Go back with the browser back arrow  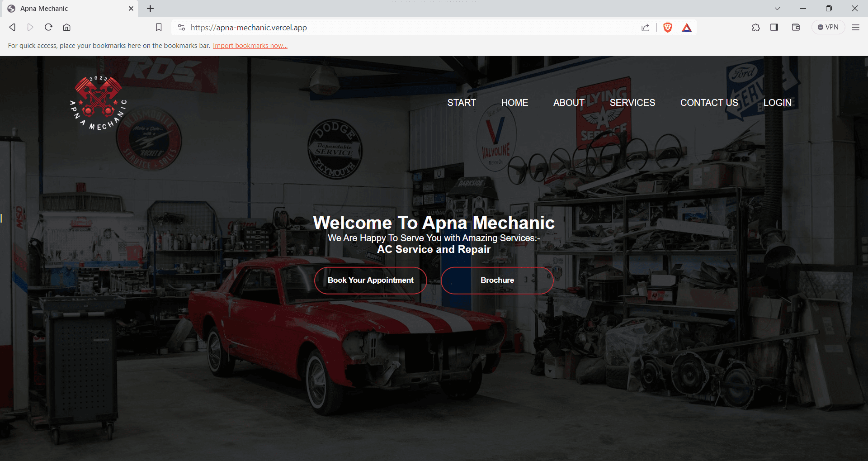[x=12, y=27]
